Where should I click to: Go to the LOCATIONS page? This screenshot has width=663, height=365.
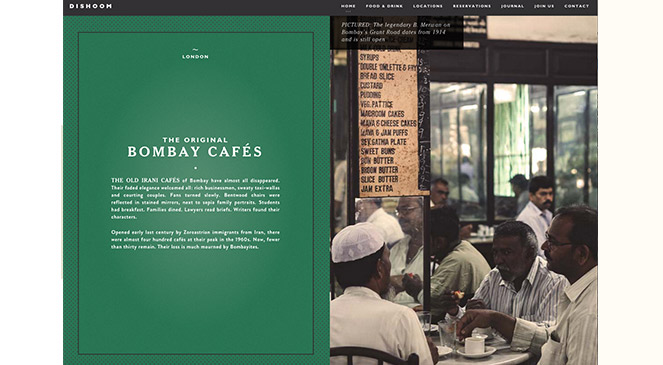point(427,6)
